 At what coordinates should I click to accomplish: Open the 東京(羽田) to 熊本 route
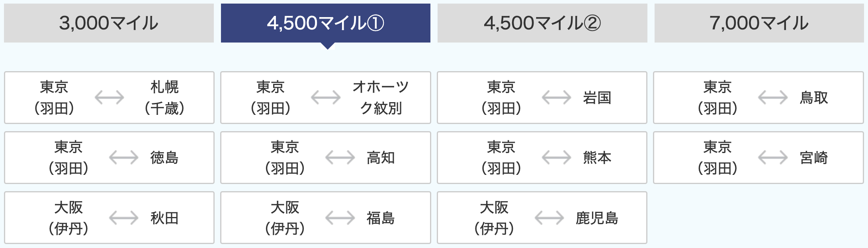[542, 158]
